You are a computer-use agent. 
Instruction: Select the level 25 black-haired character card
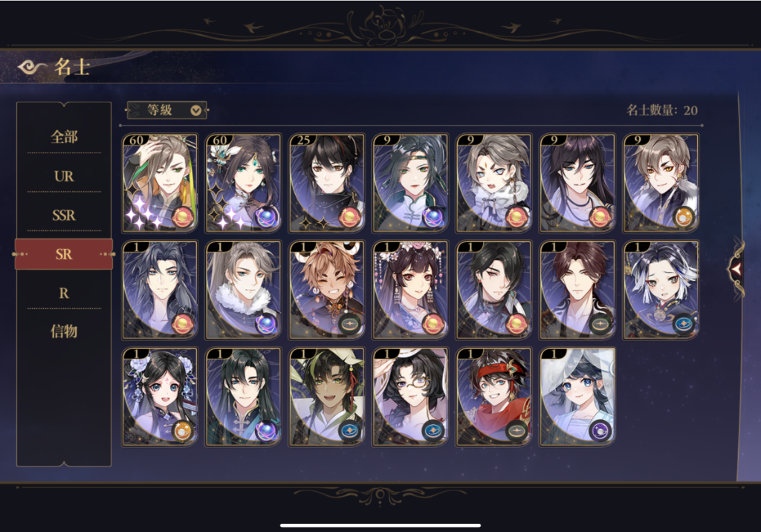click(327, 183)
